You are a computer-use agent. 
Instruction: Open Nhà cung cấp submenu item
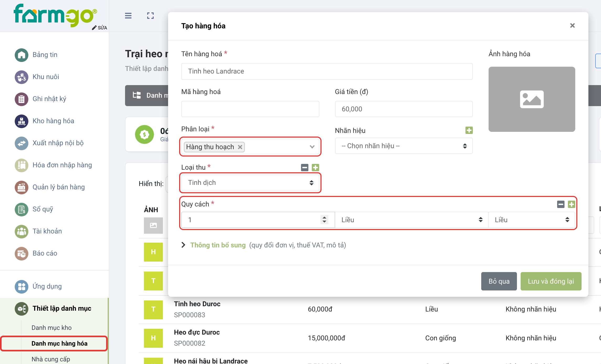(51, 359)
